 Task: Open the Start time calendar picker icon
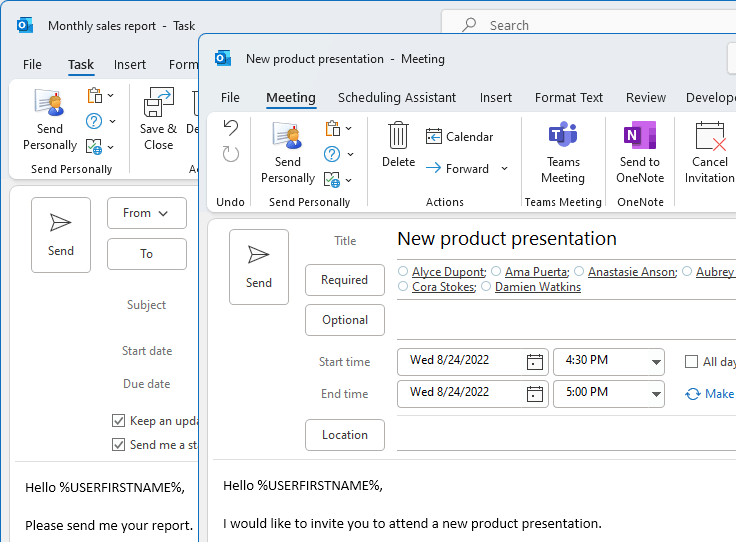pos(535,362)
